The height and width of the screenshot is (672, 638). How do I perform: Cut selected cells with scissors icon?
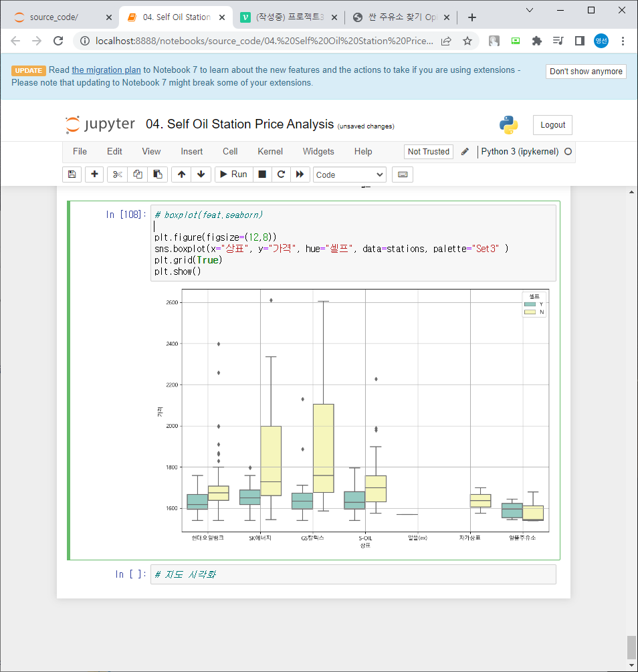pos(118,175)
